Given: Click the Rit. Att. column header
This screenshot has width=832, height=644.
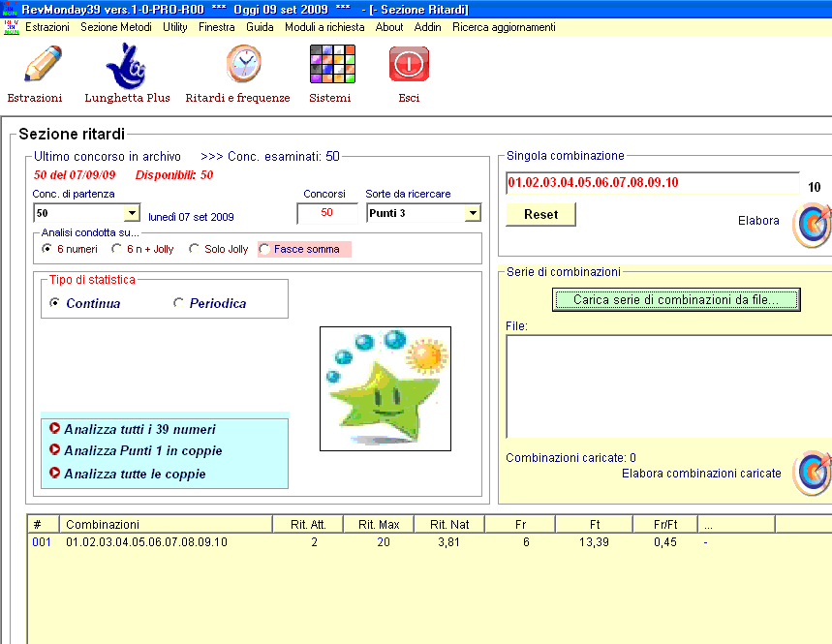Looking at the screenshot, I should pos(308,525).
